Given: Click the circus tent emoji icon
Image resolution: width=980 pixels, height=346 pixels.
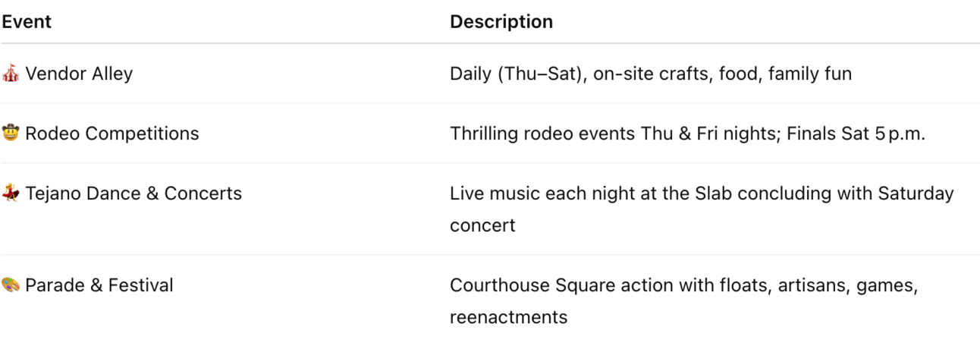Looking at the screenshot, I should [10, 74].
